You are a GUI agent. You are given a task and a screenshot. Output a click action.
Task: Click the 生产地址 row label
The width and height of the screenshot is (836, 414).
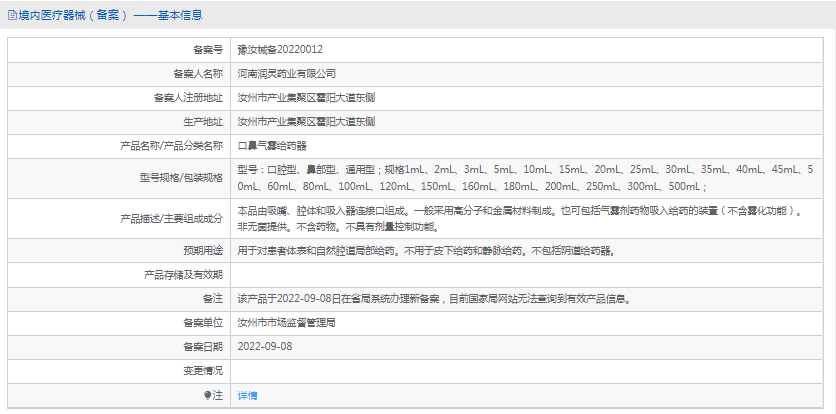203,122
